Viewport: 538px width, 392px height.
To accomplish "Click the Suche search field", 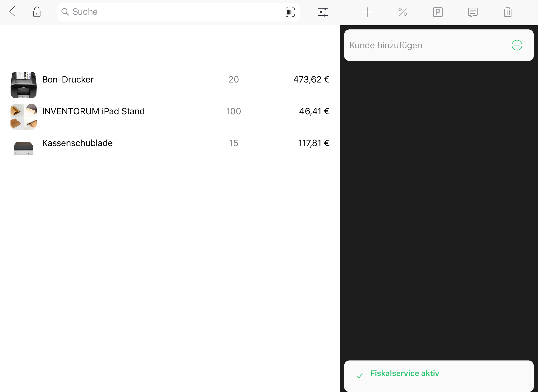I will pos(178,12).
